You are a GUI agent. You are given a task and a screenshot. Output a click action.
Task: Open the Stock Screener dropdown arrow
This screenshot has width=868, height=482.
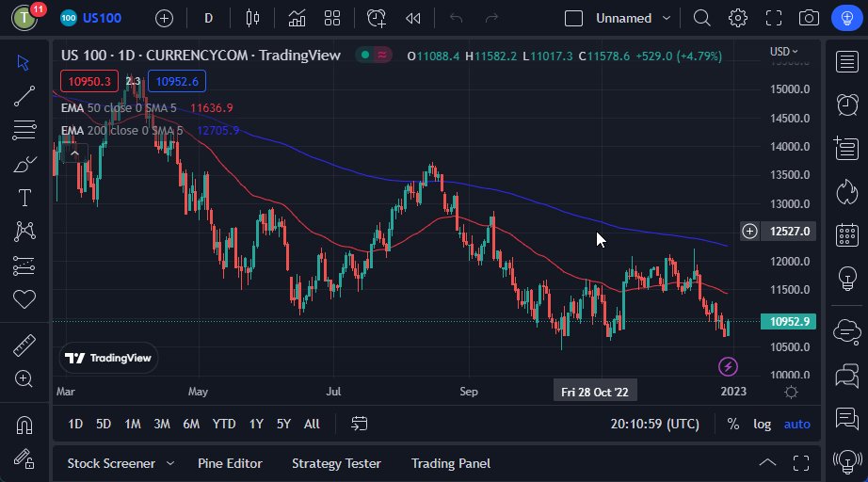pyautogui.click(x=170, y=463)
